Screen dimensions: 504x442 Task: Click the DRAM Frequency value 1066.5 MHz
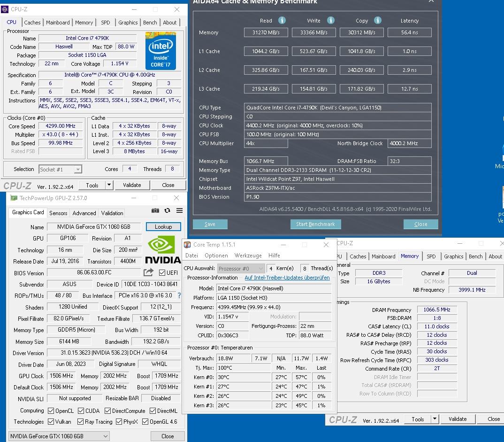click(437, 310)
